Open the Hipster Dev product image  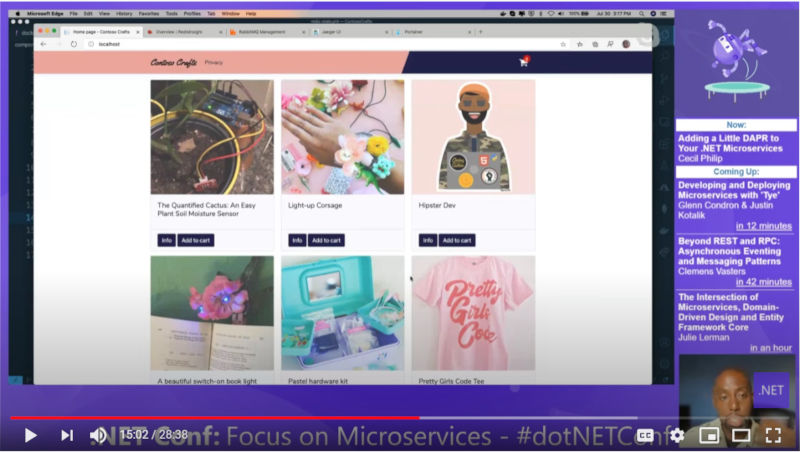pos(473,137)
